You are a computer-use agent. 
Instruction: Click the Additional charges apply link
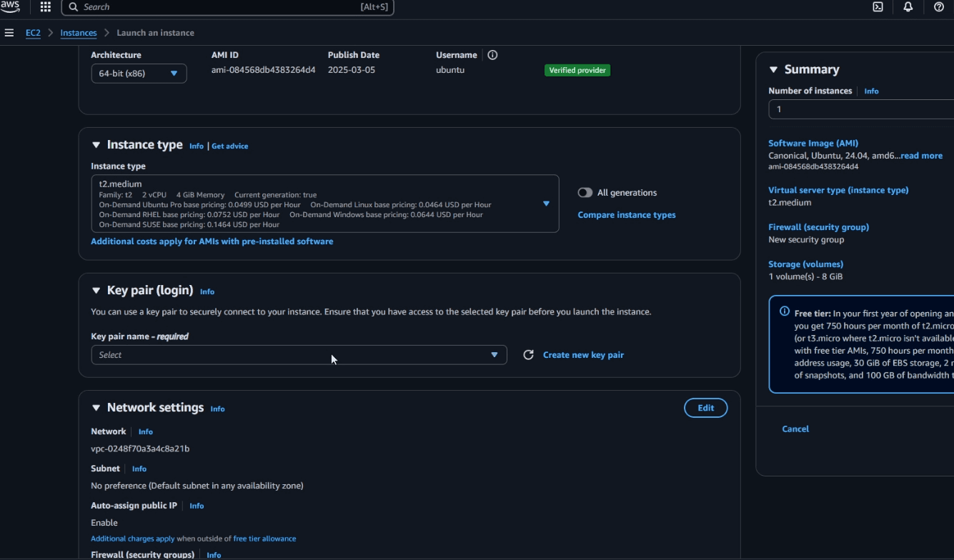(x=133, y=539)
